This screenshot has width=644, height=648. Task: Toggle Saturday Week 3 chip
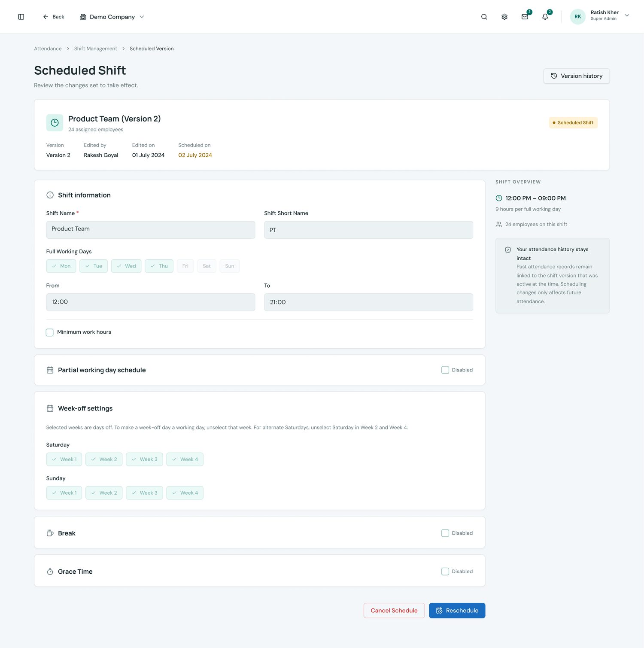(x=144, y=459)
